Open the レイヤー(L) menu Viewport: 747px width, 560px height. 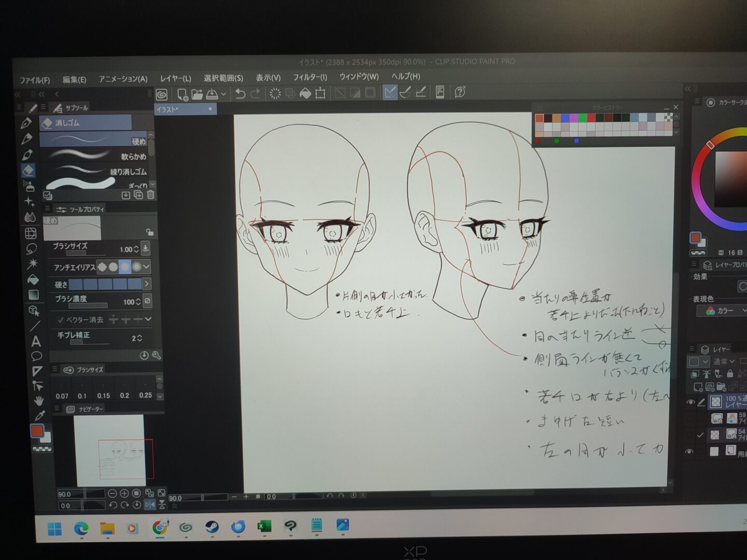point(175,78)
